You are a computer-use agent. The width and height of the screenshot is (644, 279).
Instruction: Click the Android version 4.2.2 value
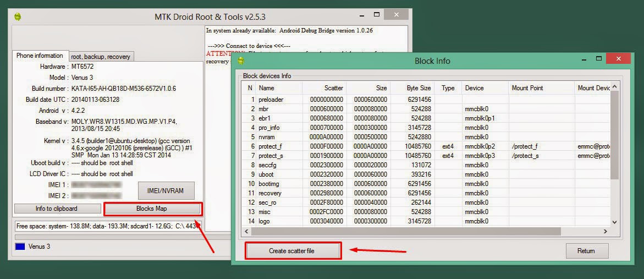79,111
